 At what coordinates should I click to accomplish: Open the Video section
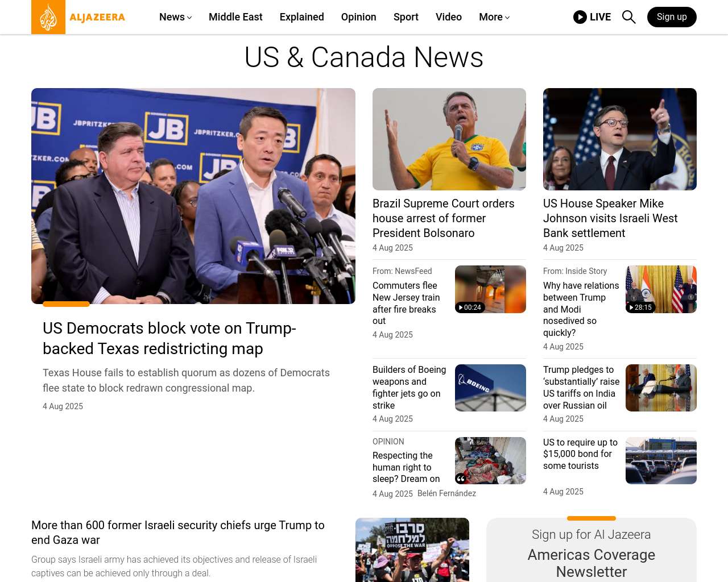point(448,17)
